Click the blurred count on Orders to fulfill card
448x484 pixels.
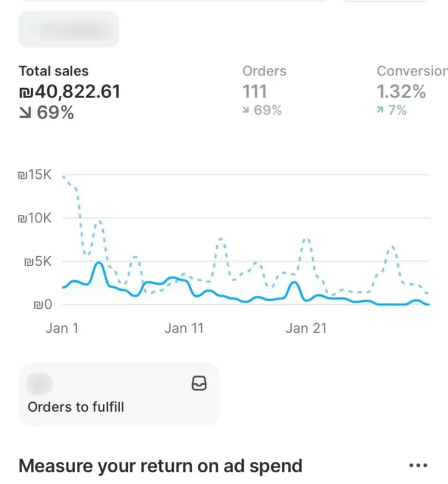40,384
